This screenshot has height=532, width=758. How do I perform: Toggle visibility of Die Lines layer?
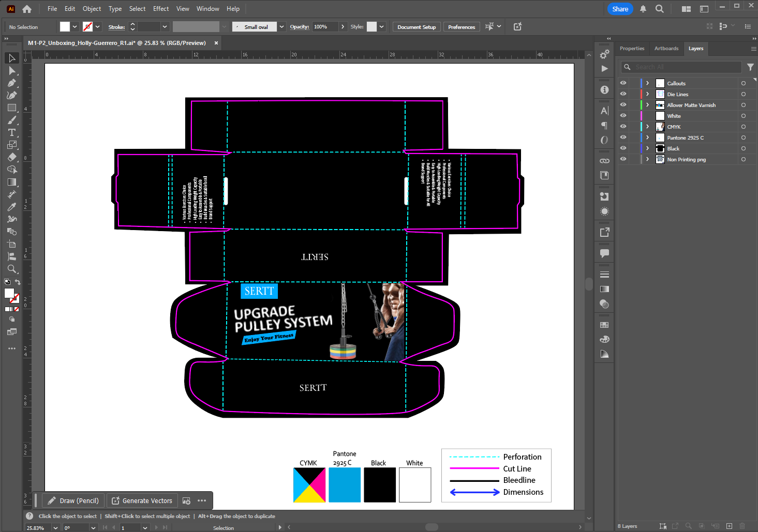point(623,94)
